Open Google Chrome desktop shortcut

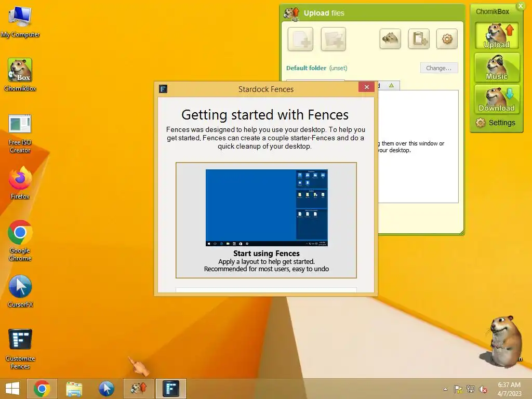[20, 241]
